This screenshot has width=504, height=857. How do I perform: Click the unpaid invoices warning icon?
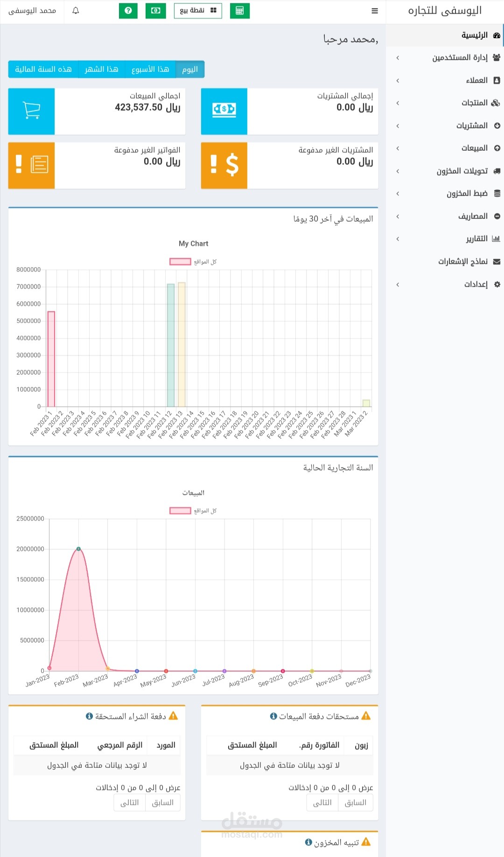coord(31,165)
